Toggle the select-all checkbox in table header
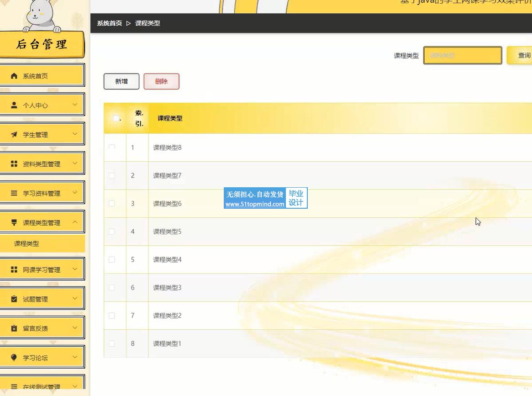 (116, 118)
